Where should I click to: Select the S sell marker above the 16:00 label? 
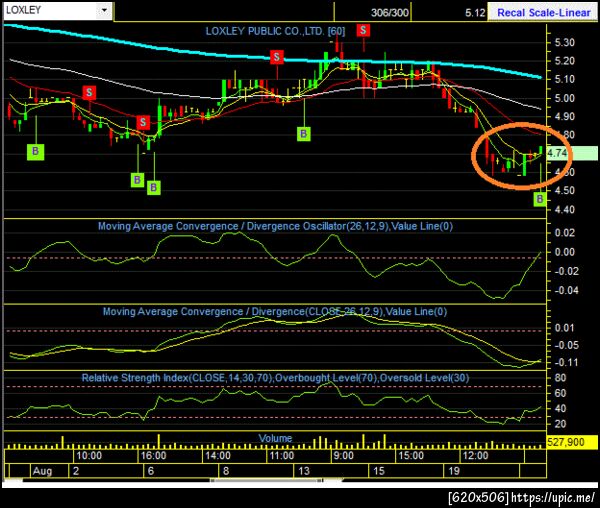pyautogui.click(x=143, y=122)
